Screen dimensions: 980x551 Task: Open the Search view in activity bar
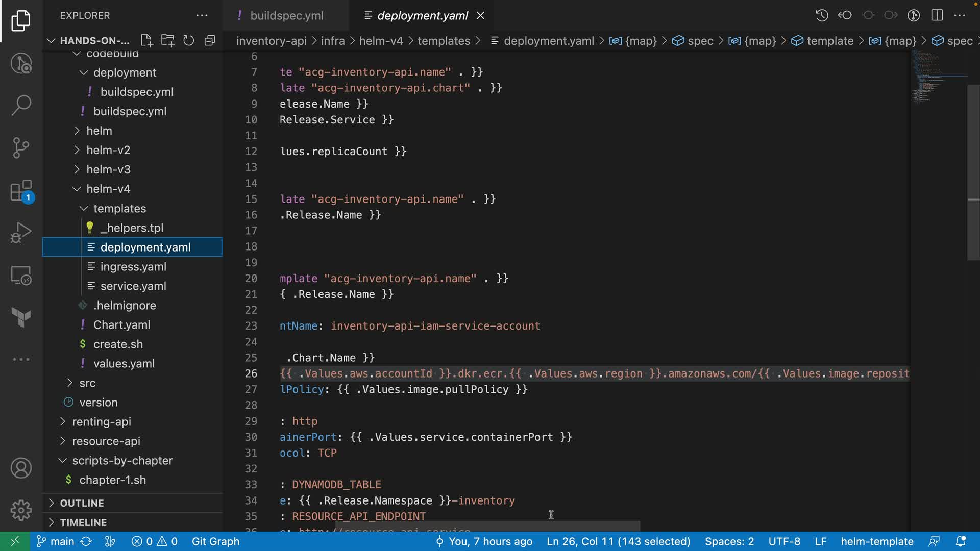point(21,105)
